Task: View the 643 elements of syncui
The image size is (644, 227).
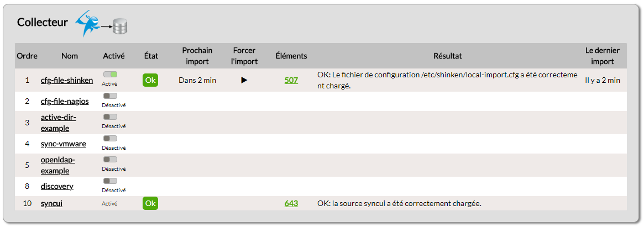Action: click(x=291, y=203)
